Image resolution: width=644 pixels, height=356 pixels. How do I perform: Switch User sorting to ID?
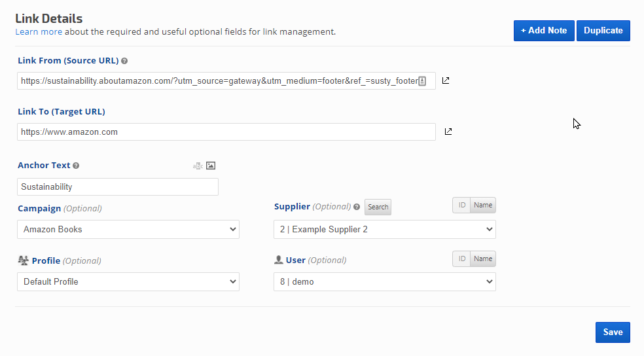[461, 259]
